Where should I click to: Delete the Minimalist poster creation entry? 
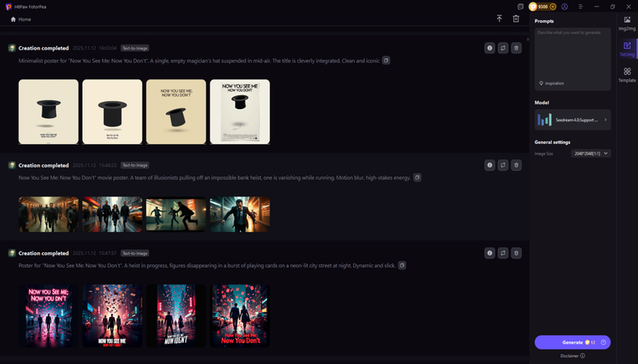(517, 48)
